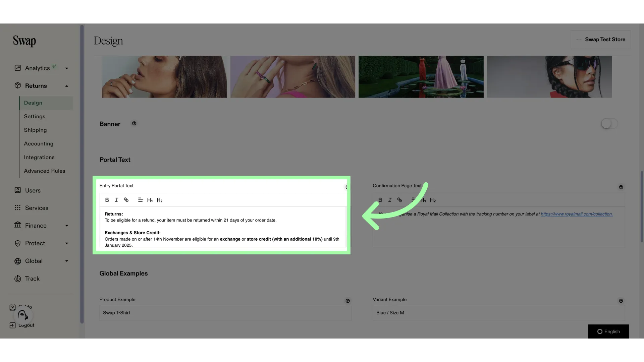Open the Swap Test Store switcher

(601, 40)
